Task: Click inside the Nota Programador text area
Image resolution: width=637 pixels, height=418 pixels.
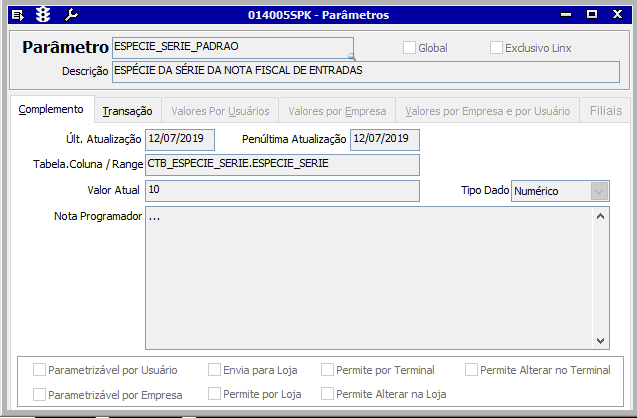Action: (x=369, y=278)
